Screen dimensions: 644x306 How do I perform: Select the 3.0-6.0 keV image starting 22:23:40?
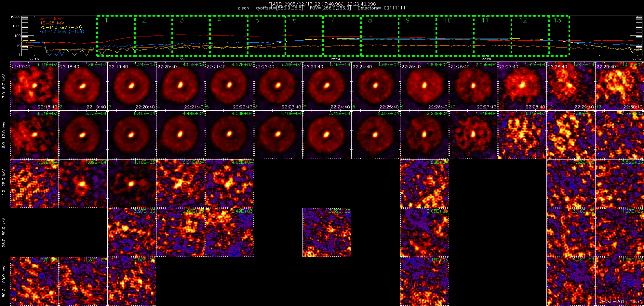[x=327, y=86]
